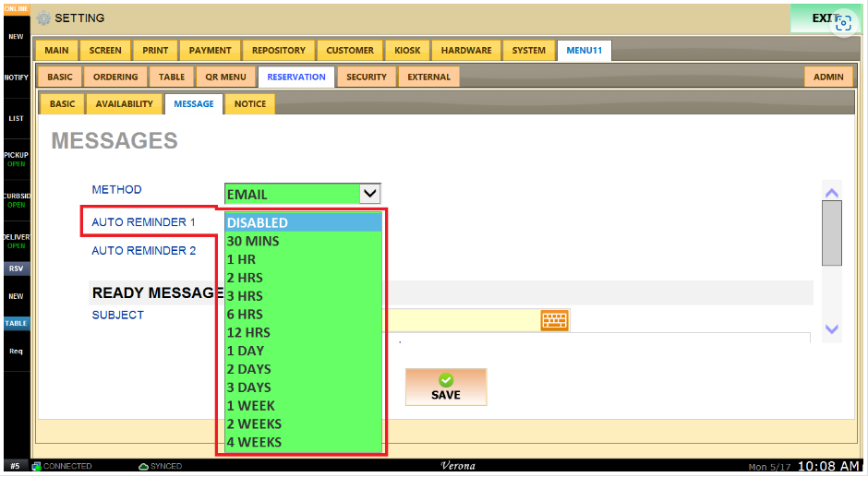Click the SAVE button
The width and height of the screenshot is (868, 477).
[x=445, y=387]
